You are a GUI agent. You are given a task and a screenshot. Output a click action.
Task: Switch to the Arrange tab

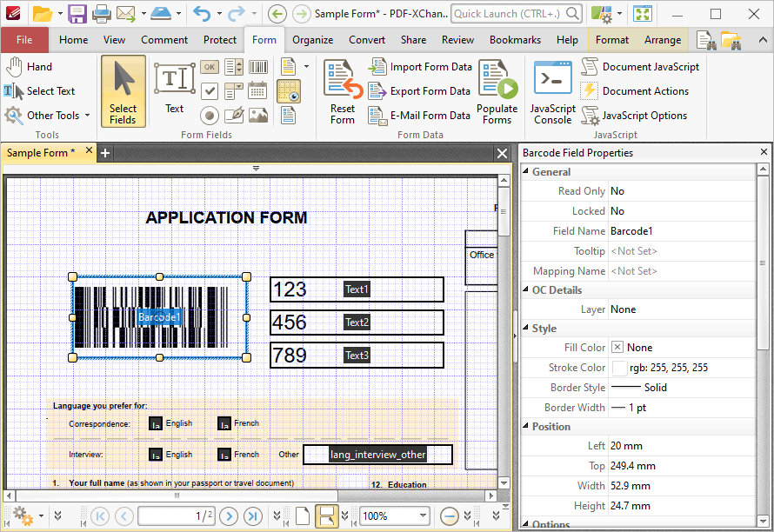663,40
